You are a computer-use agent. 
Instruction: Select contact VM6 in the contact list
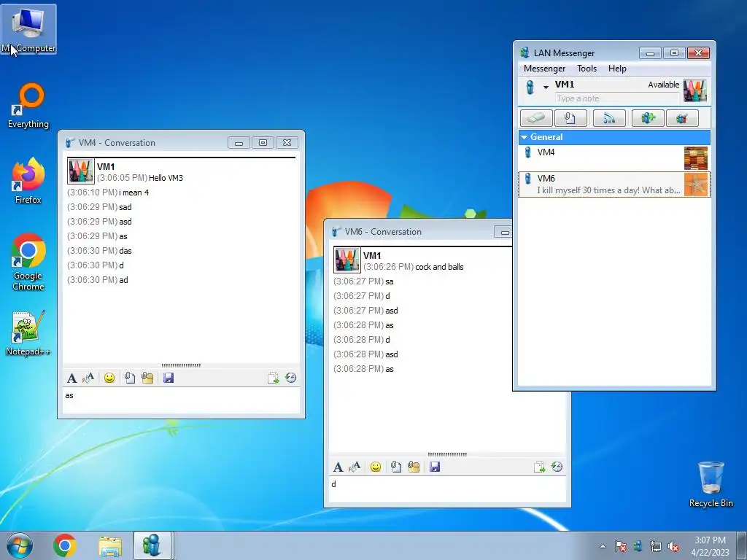pyautogui.click(x=614, y=184)
